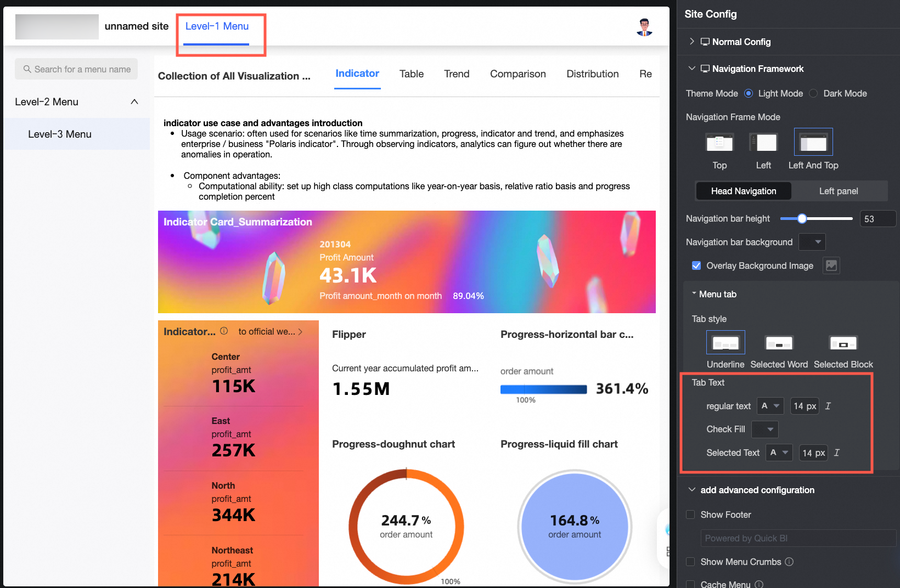Screen dimensions: 900x588
Task: Click the North "344K" profit value
Action: coord(234,515)
